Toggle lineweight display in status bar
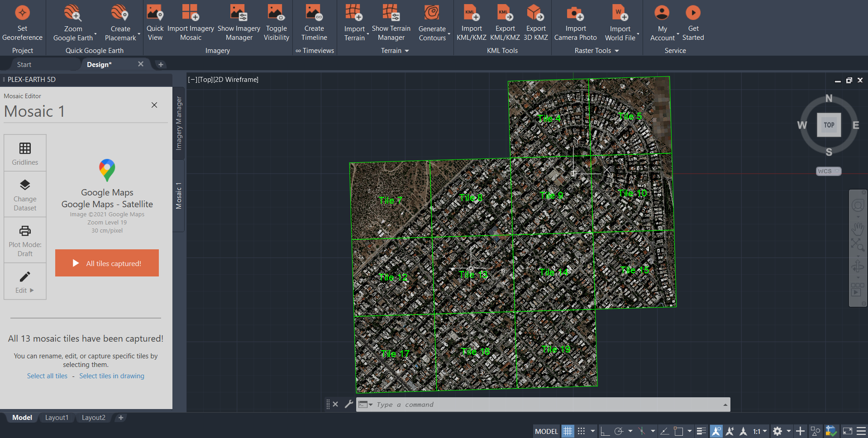The width and height of the screenshot is (868, 438). (701, 431)
